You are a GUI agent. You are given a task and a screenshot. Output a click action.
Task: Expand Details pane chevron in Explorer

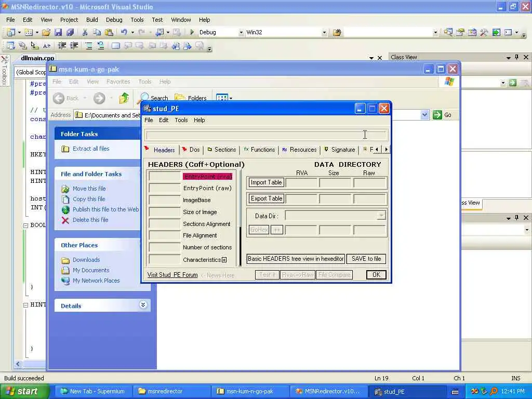[143, 304]
